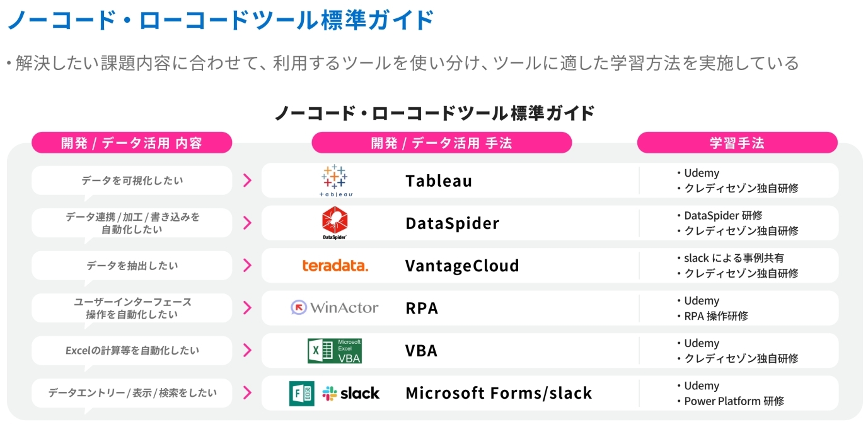
Task: Select the 学習手法 pink header
Action: (737, 143)
